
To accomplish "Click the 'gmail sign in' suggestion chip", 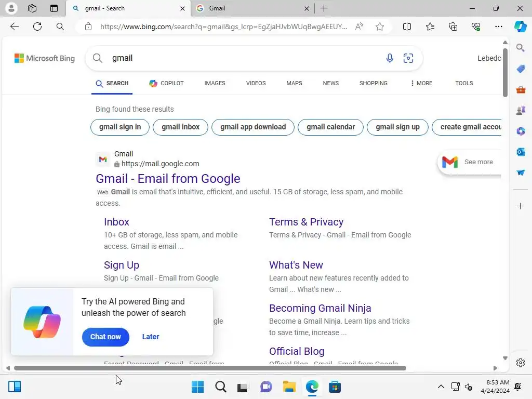I will 120,127.
